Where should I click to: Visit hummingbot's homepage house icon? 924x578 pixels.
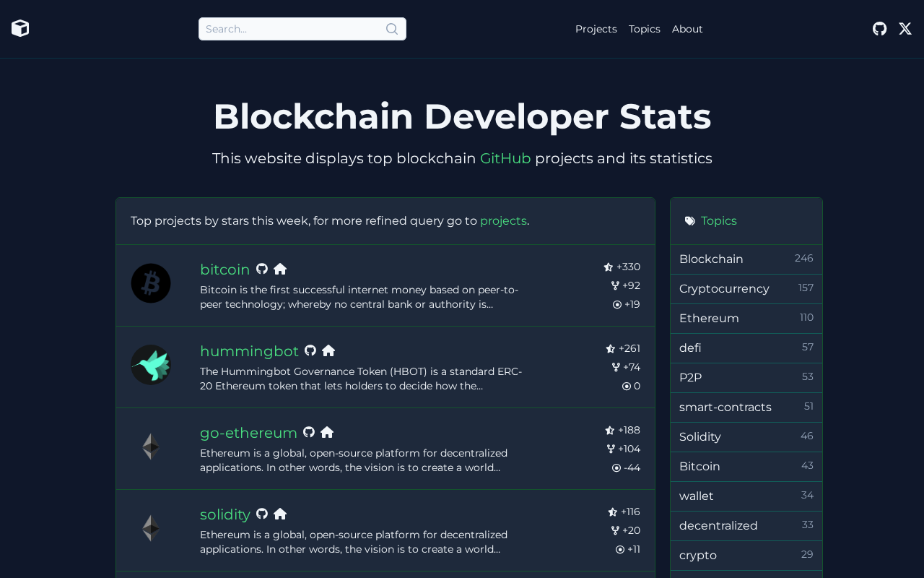point(328,350)
